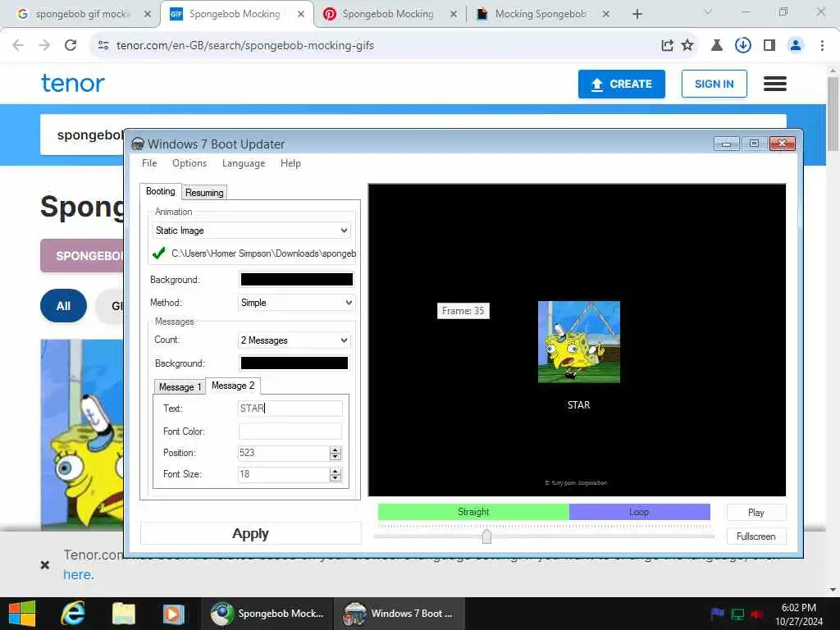Image resolution: width=840 pixels, height=630 pixels.
Task: Bookmark this page with the star icon
Action: pyautogui.click(x=687, y=46)
